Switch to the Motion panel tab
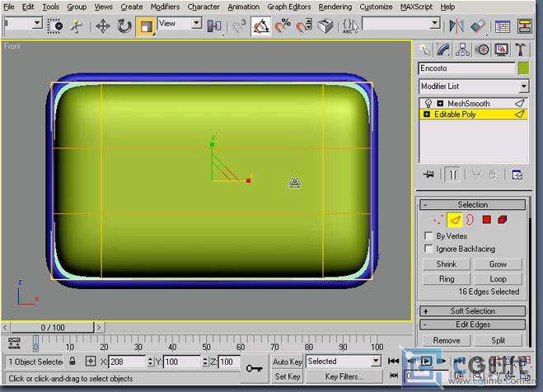Image resolution: width=543 pixels, height=392 pixels. (x=482, y=49)
